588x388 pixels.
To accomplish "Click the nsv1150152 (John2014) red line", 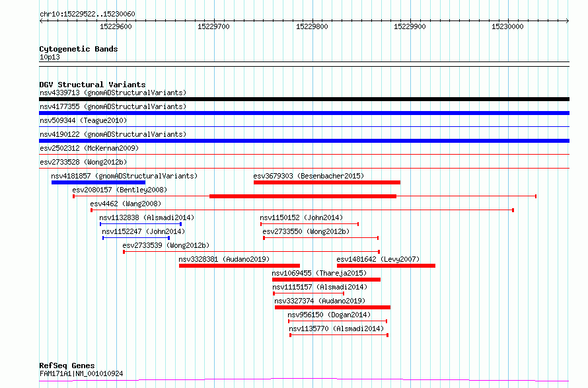I will tap(309, 224).
